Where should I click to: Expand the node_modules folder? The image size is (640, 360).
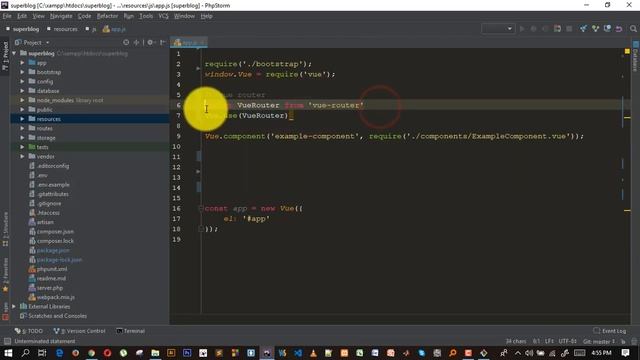click(22, 100)
